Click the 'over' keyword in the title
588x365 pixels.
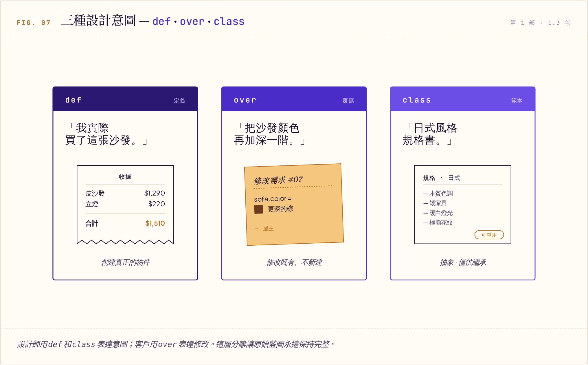192,21
